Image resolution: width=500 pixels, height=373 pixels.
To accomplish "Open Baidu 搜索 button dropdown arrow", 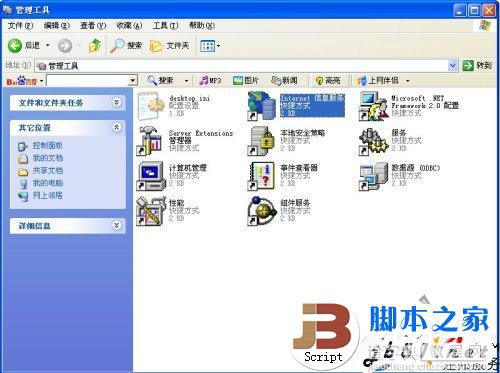I will [x=186, y=81].
